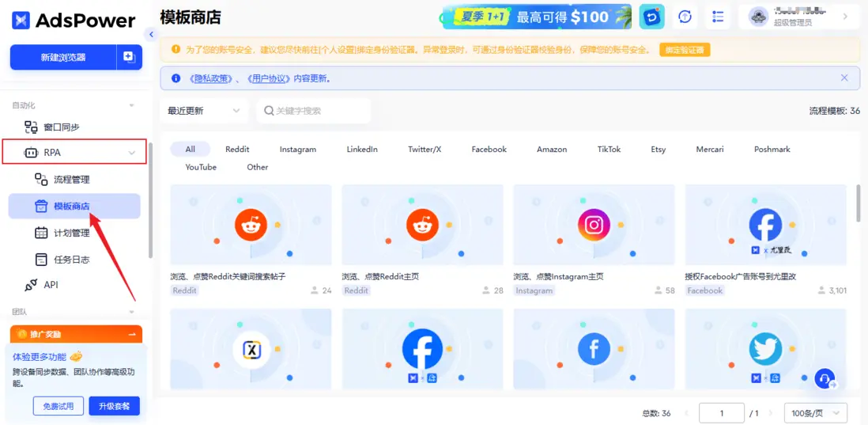This screenshot has height=425, width=868.
Task: Click the 流程模板: 36 count text
Action: pyautogui.click(x=835, y=111)
